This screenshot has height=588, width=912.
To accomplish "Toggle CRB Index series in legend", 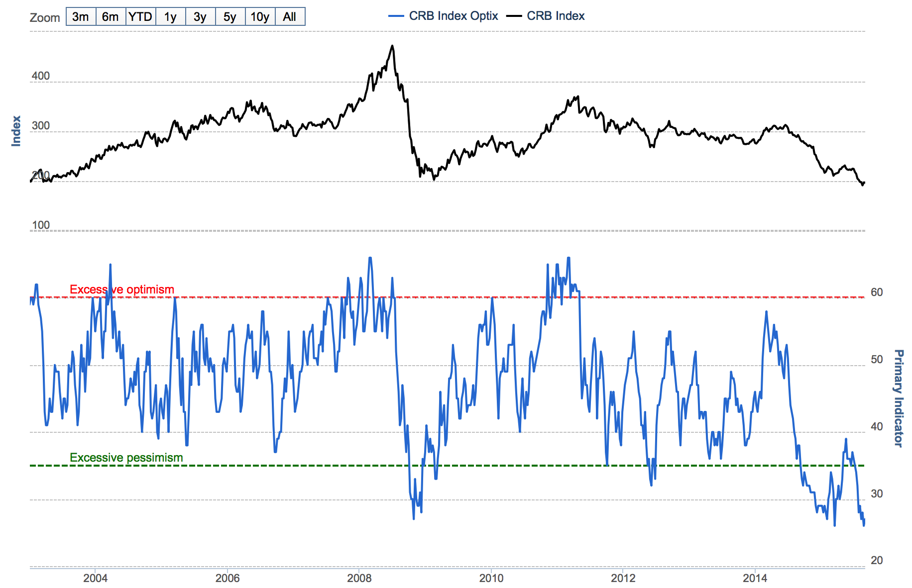I will coord(556,16).
